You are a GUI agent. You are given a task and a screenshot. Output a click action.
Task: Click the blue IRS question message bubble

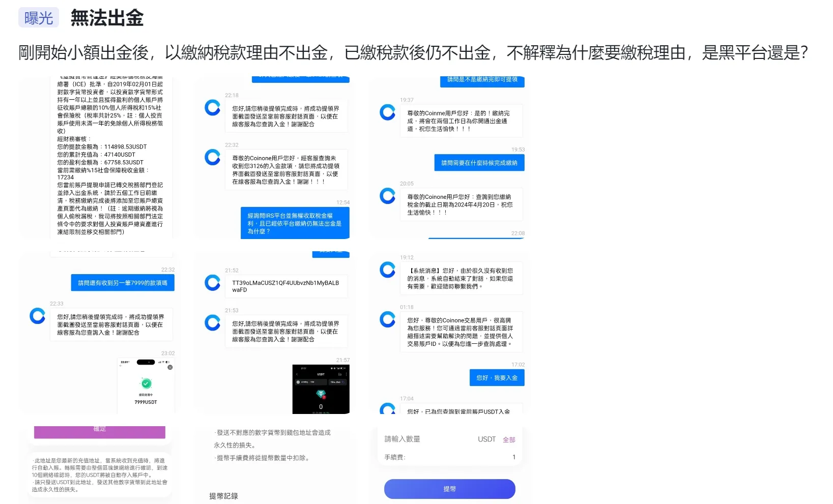pyautogui.click(x=295, y=223)
